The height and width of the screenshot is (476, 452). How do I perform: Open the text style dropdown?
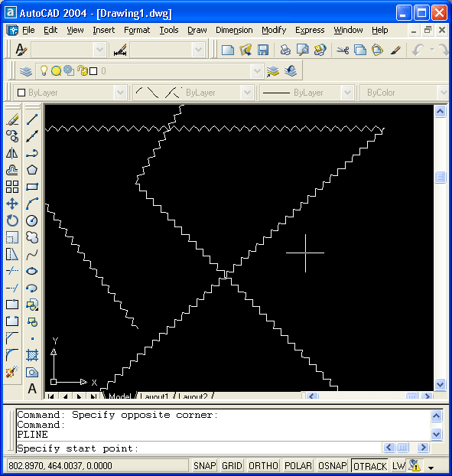99,50
